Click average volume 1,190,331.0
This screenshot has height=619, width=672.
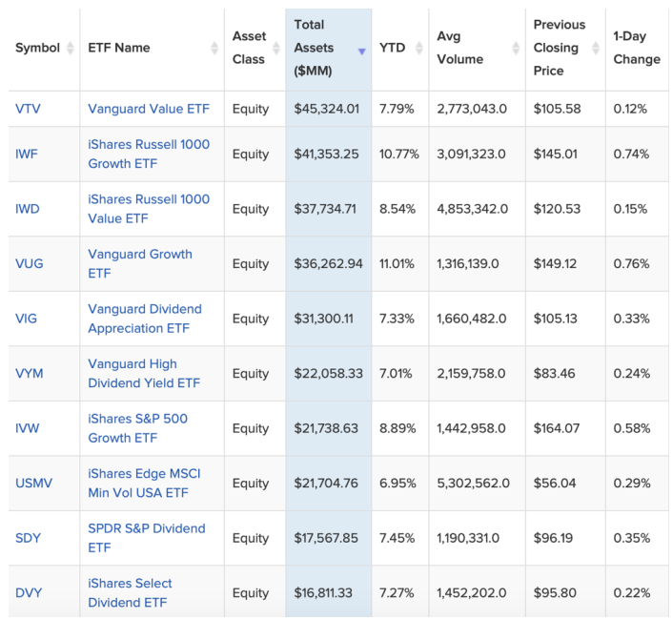coord(468,538)
